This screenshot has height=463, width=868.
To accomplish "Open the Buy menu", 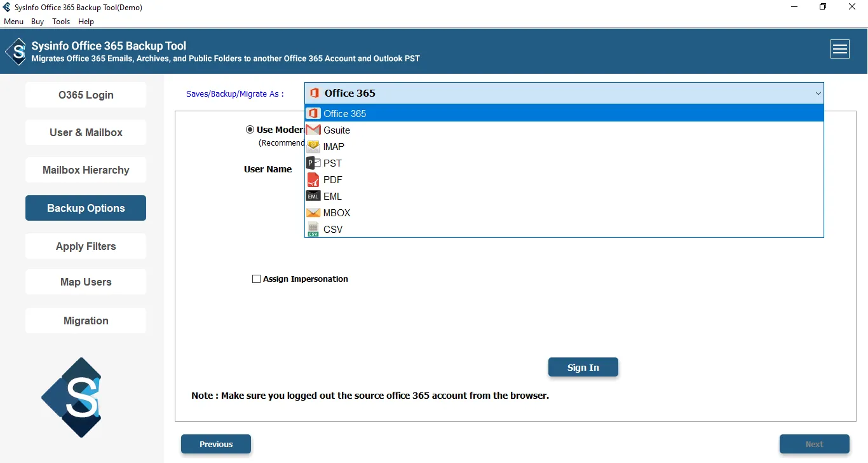I will (x=37, y=22).
